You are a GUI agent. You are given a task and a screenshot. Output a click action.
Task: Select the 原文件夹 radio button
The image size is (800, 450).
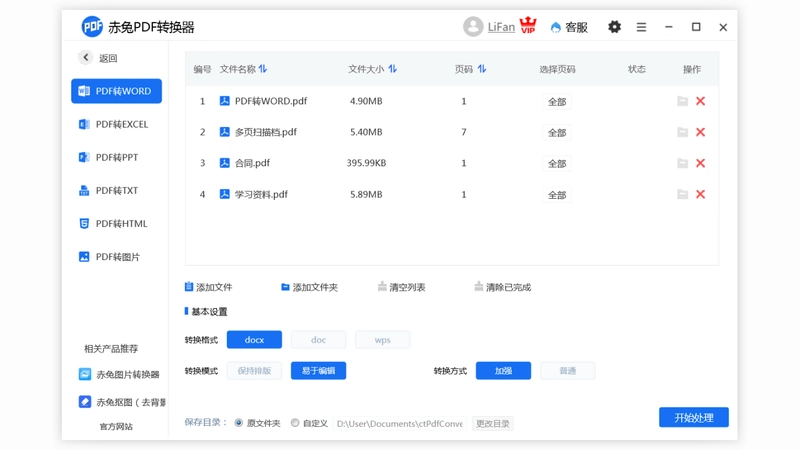click(239, 423)
